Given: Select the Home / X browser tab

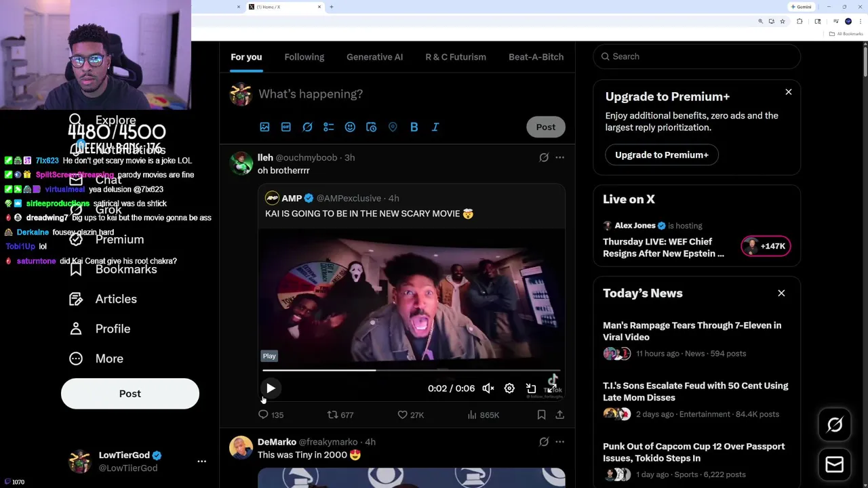Looking at the screenshot, I should pyautogui.click(x=285, y=7).
